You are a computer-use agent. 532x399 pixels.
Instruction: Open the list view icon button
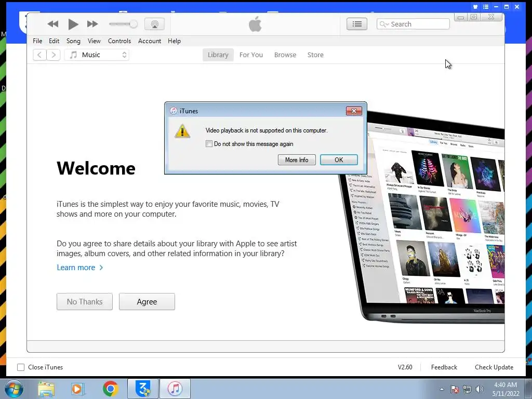tap(356, 24)
